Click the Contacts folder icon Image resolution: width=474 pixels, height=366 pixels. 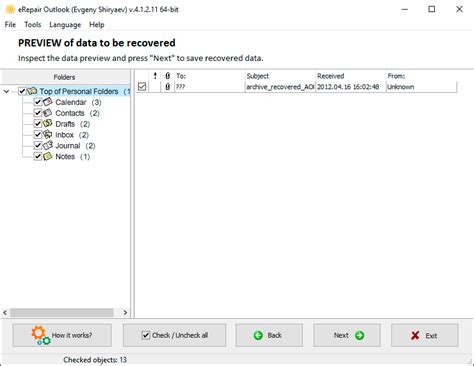point(48,113)
